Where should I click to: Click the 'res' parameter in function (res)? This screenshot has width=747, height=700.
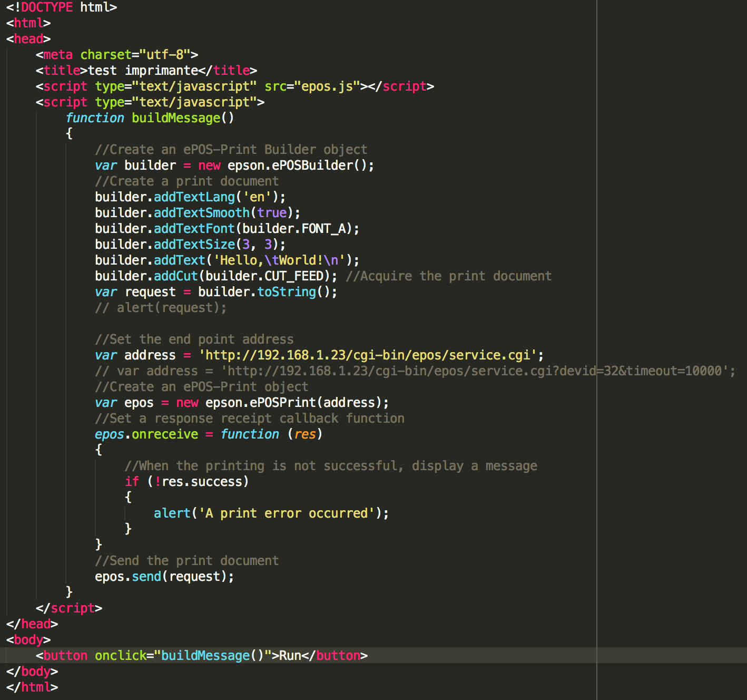(305, 434)
